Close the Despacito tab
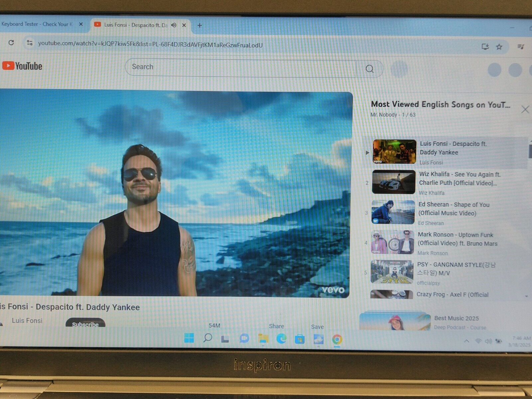The height and width of the screenshot is (399, 532). [x=184, y=25]
